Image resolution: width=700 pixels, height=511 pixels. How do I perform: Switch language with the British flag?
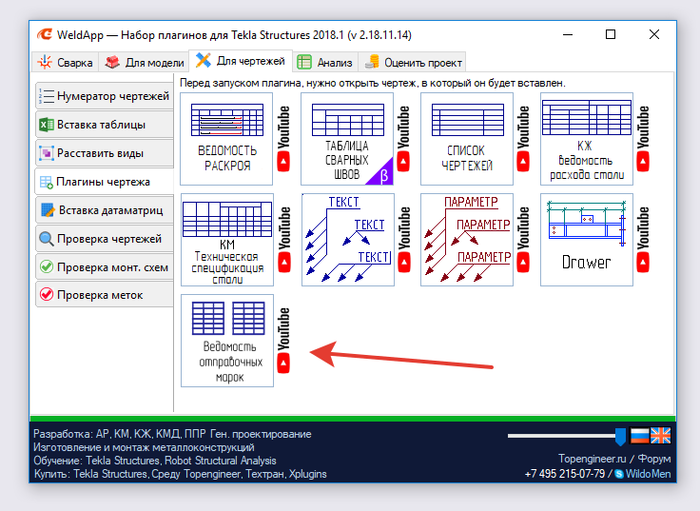click(x=661, y=436)
